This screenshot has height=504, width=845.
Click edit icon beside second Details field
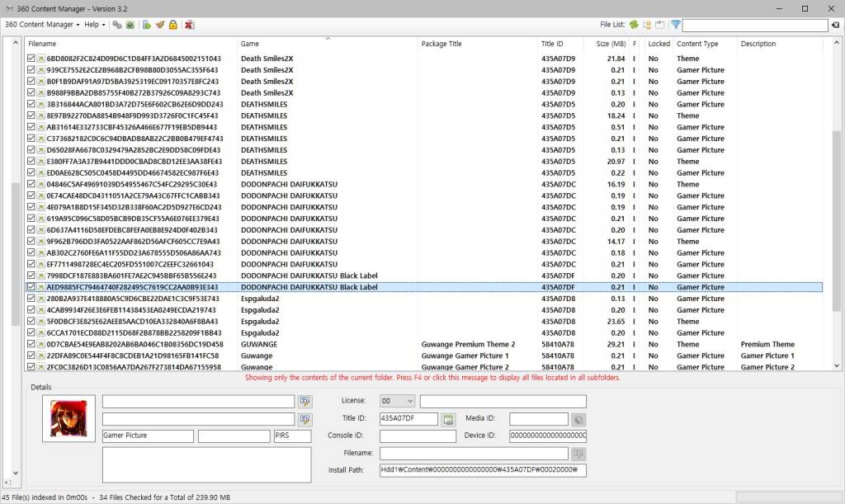click(x=305, y=419)
